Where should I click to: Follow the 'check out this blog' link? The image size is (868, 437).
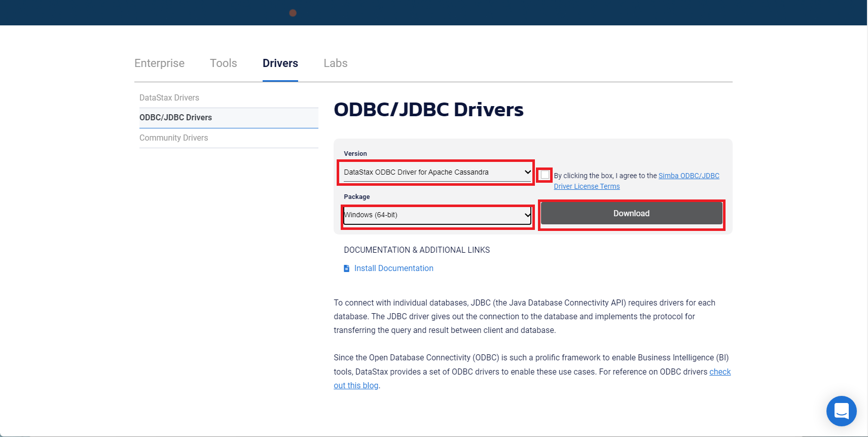tap(720, 372)
